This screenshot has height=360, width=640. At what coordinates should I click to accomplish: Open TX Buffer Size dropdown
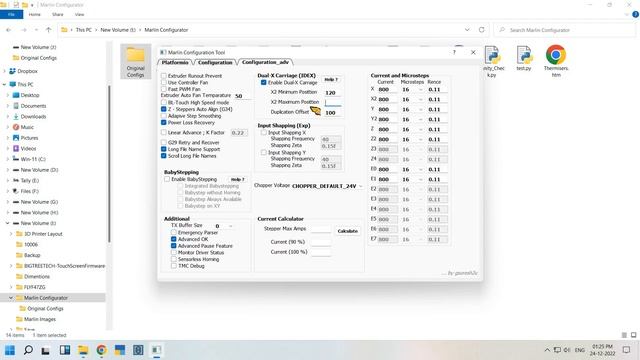tap(223, 226)
